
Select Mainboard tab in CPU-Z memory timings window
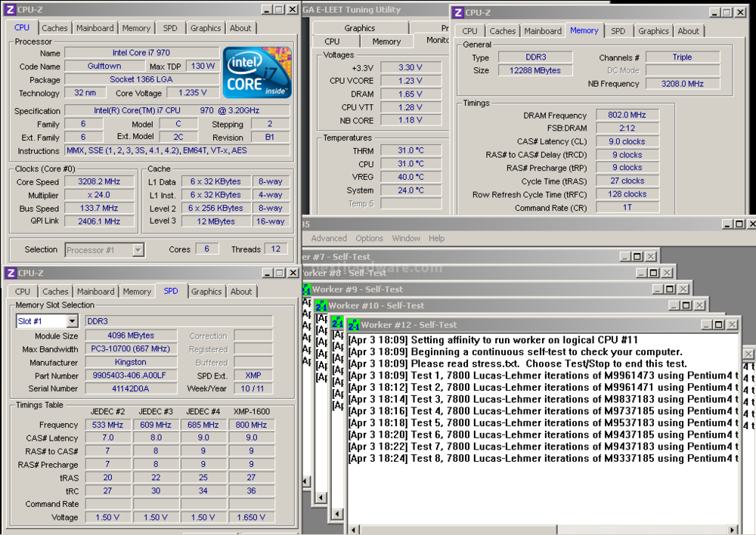coord(543,31)
